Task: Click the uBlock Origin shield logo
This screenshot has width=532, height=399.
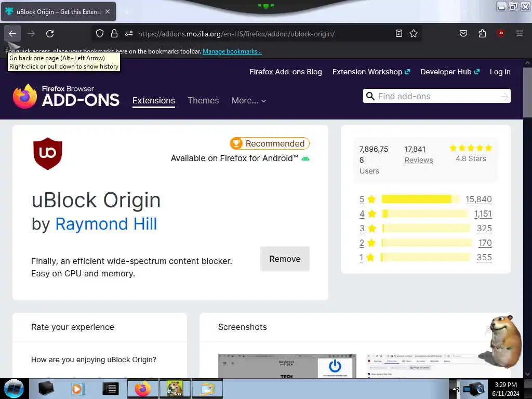Action: pos(48,154)
